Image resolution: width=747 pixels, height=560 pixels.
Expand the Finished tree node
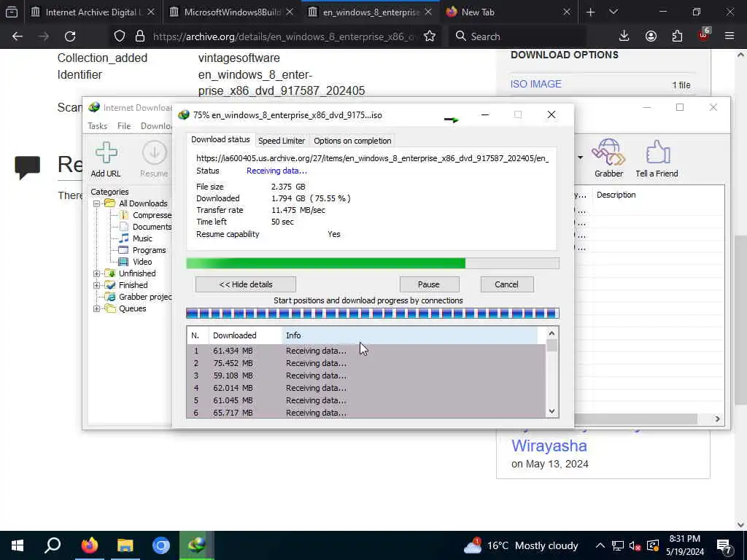click(x=97, y=285)
